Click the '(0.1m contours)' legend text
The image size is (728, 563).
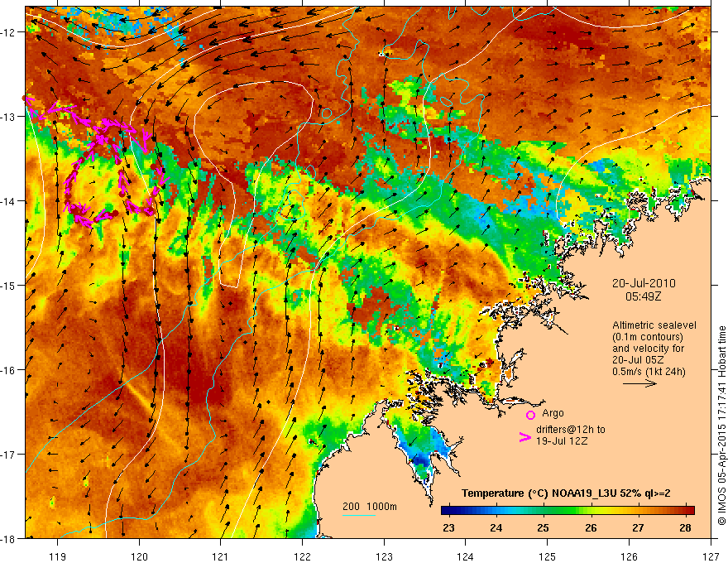(648, 337)
